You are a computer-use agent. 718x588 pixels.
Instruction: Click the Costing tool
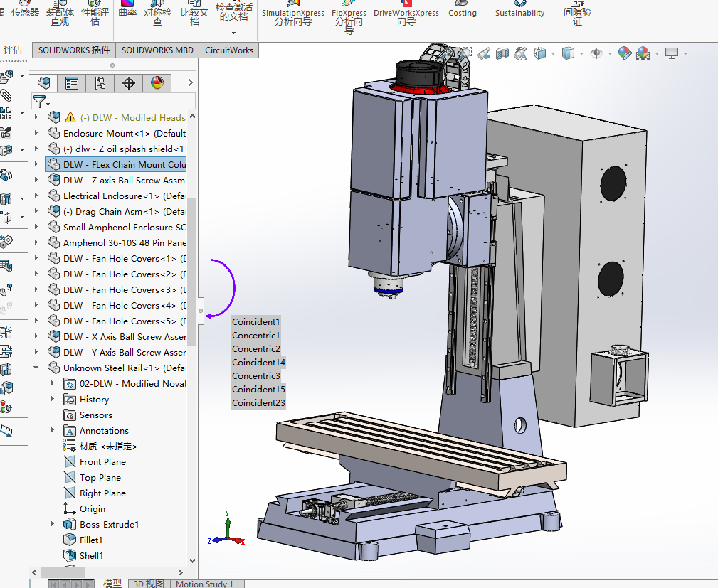(x=463, y=10)
